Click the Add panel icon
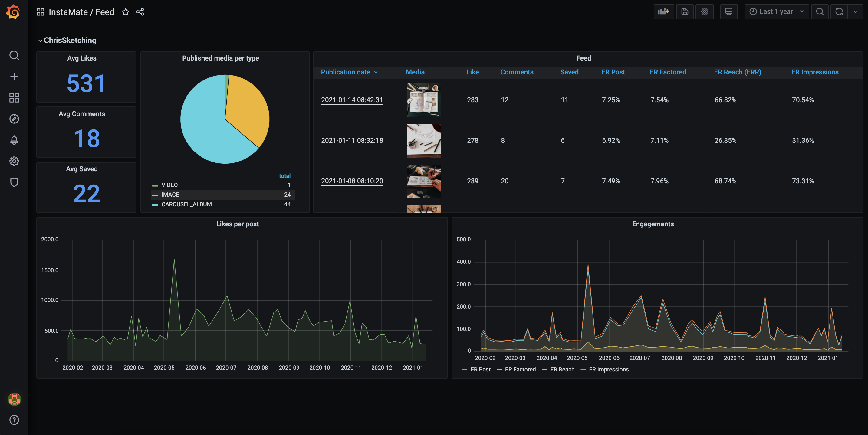The width and height of the screenshot is (868, 435). [x=663, y=12]
